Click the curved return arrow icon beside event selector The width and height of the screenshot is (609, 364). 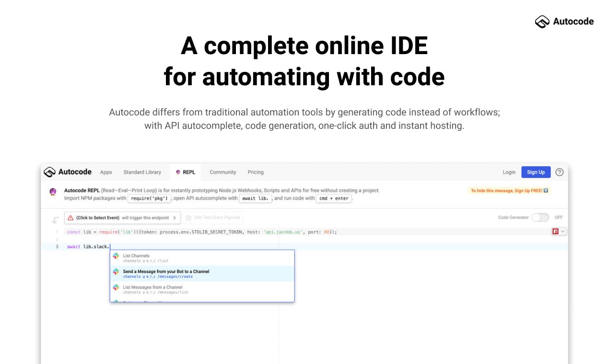[x=56, y=220]
